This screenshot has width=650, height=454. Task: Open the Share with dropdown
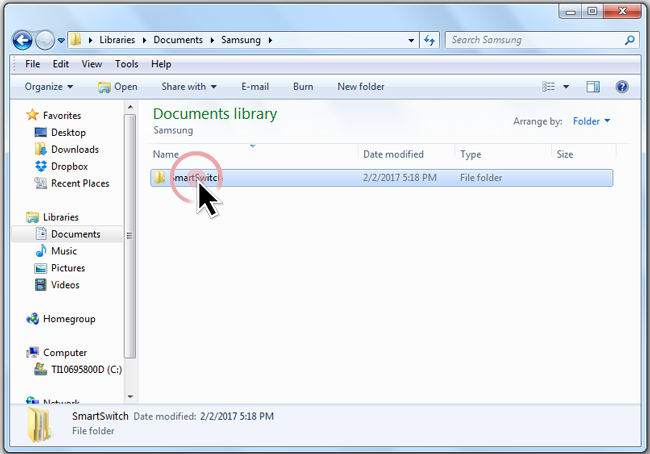point(189,87)
